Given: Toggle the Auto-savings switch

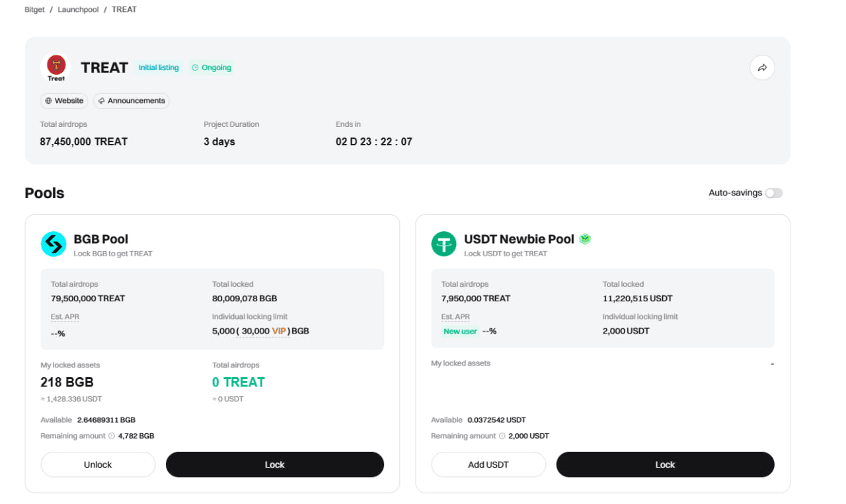Looking at the screenshot, I should point(773,193).
